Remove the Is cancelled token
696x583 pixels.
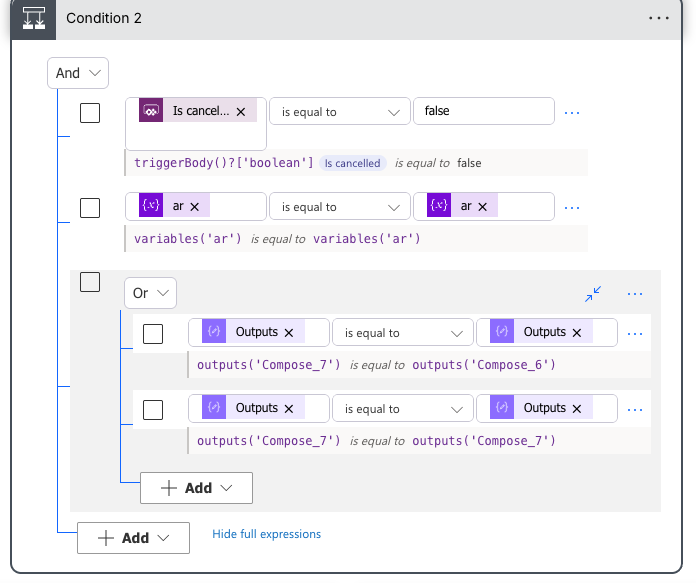tap(241, 112)
